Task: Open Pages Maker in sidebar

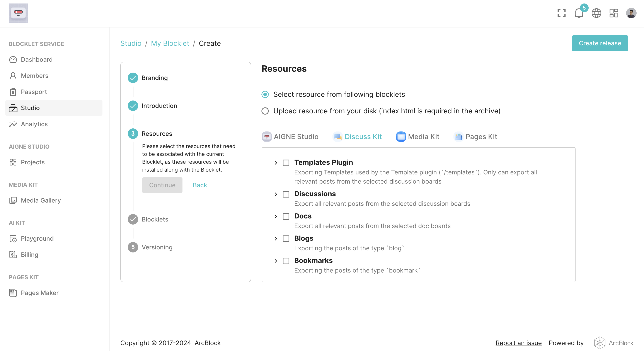Action: click(x=39, y=293)
